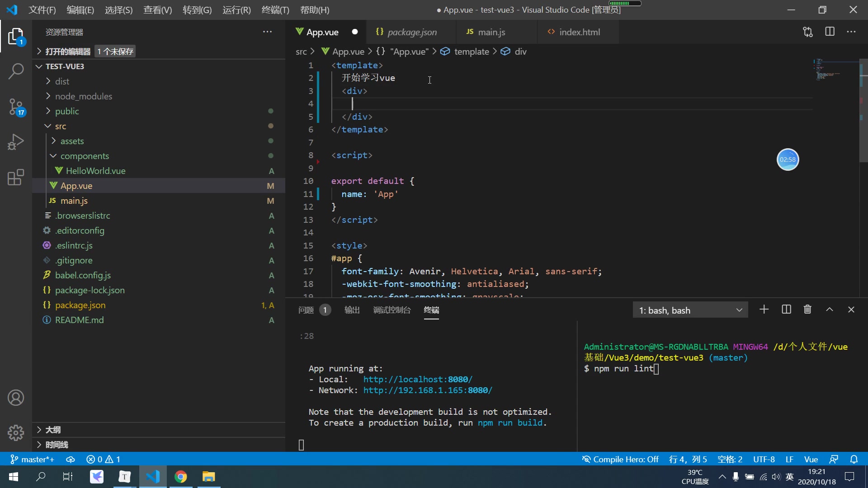868x488 pixels.
Task: Open README.md in explorer
Action: tap(158, 320)
